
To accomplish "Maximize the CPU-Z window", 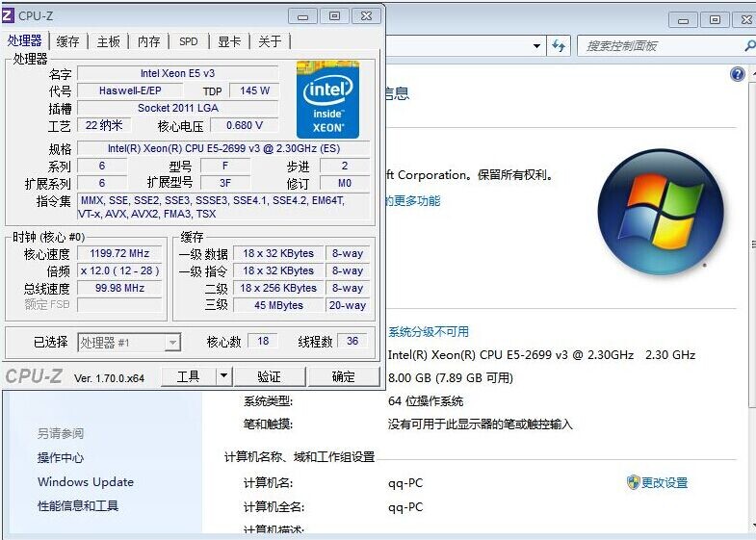I will [334, 16].
